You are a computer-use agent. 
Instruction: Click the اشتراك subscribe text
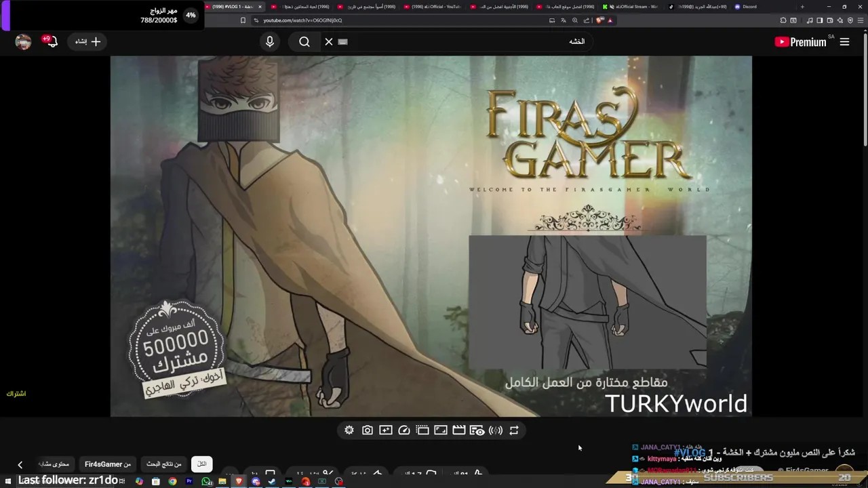coord(16,394)
